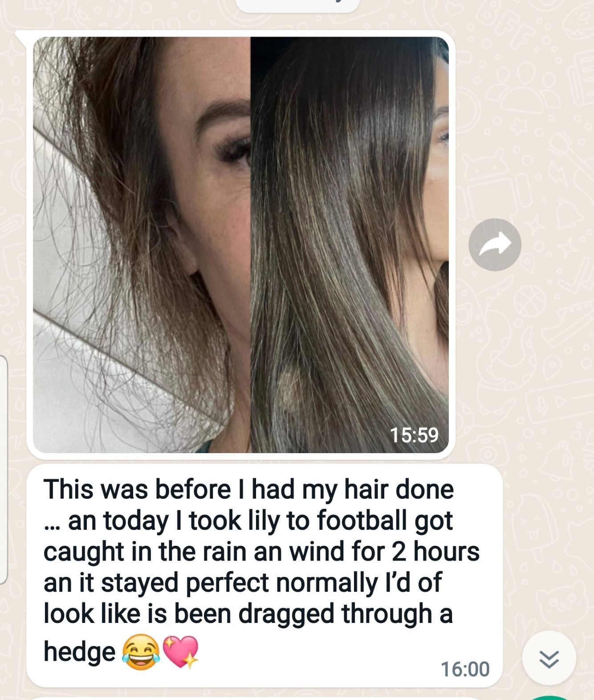Screen dimensions: 594x700
Task: Tap the word "hedge" in the message
Action: tap(80, 652)
